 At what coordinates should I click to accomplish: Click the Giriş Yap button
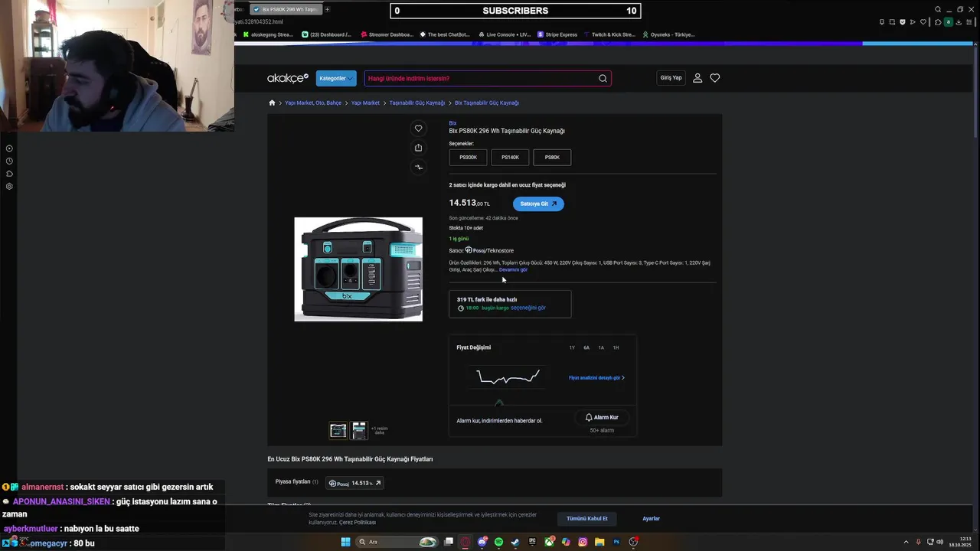(671, 78)
